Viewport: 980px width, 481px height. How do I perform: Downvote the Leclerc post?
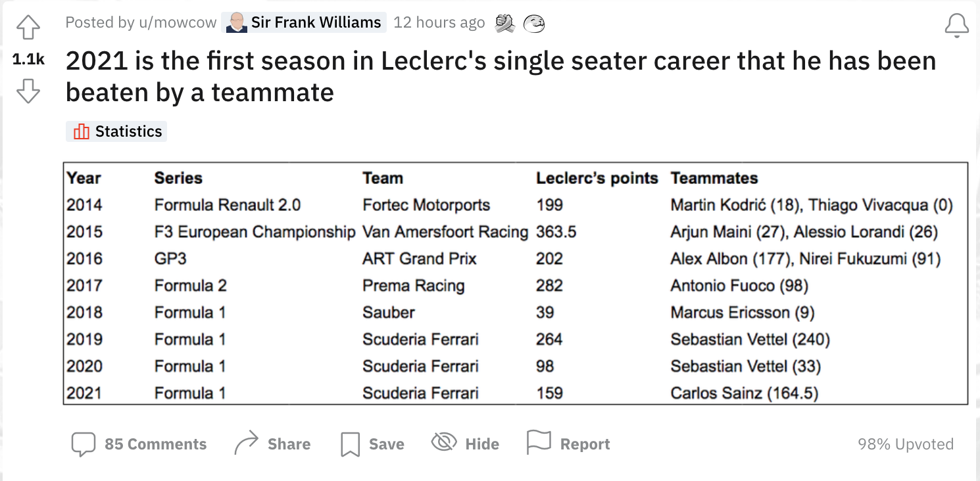pos(28,91)
